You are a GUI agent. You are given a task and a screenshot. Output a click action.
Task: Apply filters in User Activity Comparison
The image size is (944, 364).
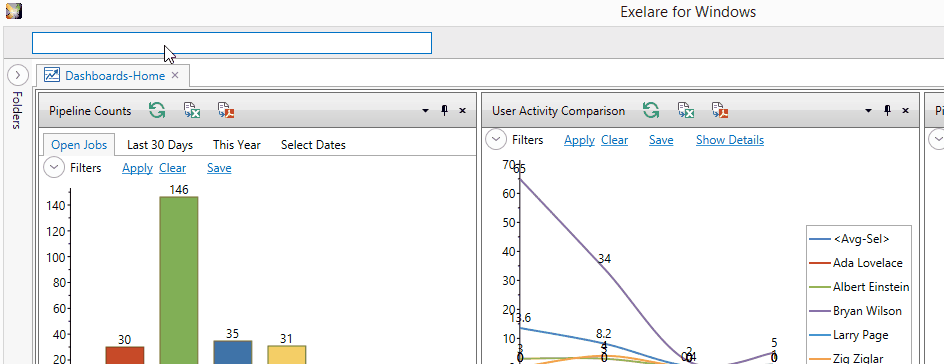[580, 140]
